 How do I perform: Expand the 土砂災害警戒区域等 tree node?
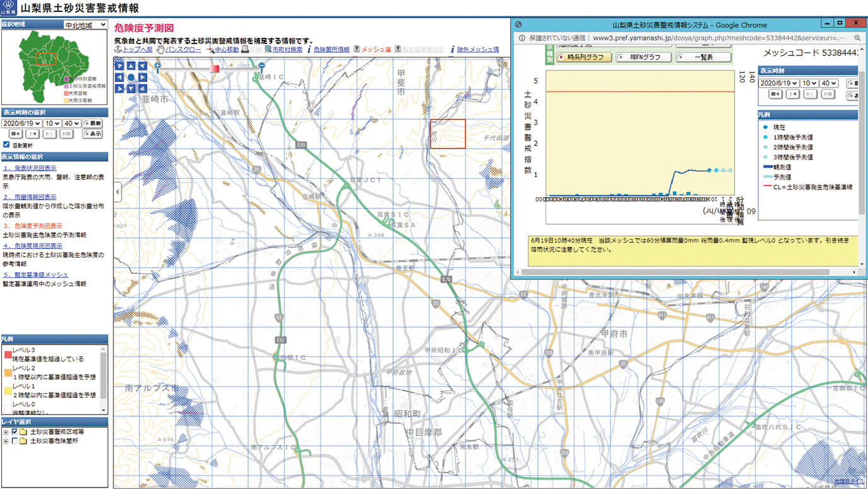(6, 432)
